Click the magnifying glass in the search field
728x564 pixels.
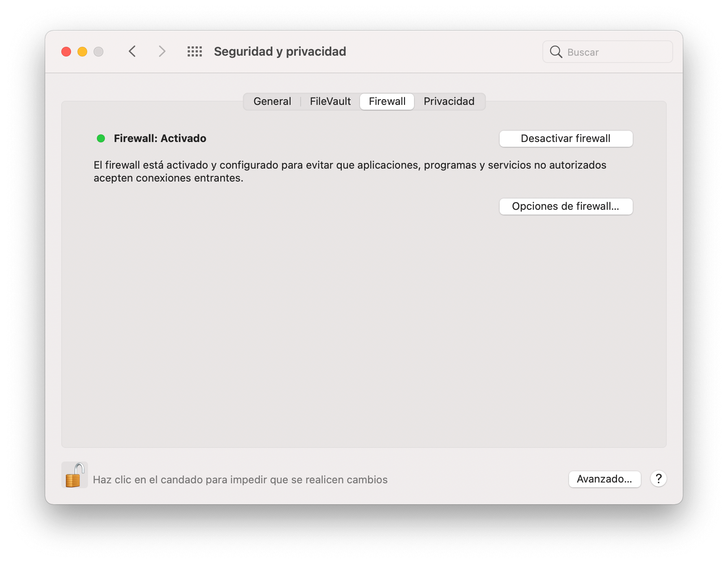[x=556, y=52]
